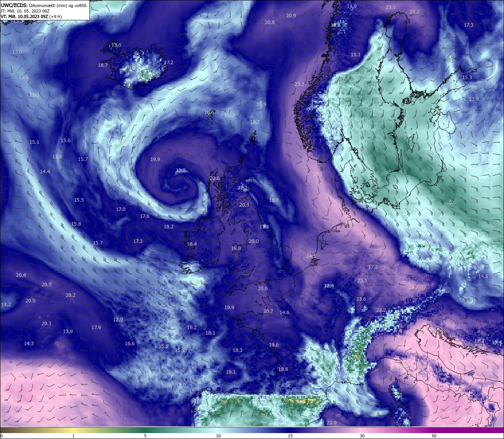Image resolution: width=504 pixels, height=439 pixels.
Task: Click the 13.2 value at the left edge
Action: pos(6,305)
